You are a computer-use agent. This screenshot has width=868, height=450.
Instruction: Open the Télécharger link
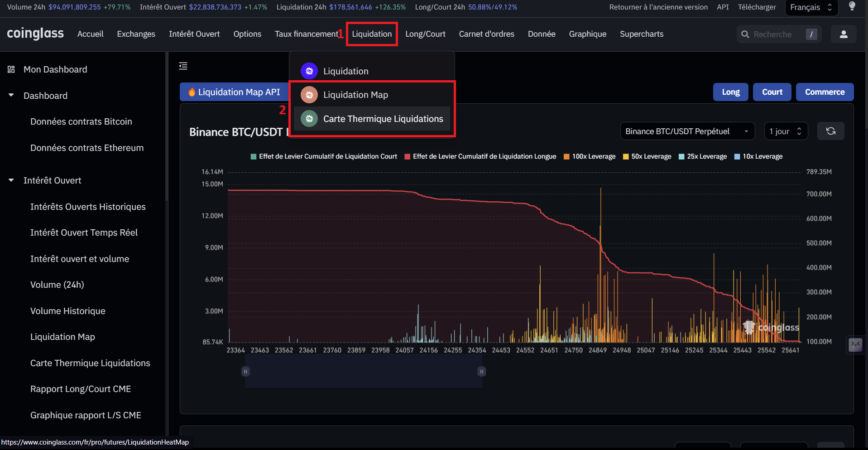click(x=757, y=7)
